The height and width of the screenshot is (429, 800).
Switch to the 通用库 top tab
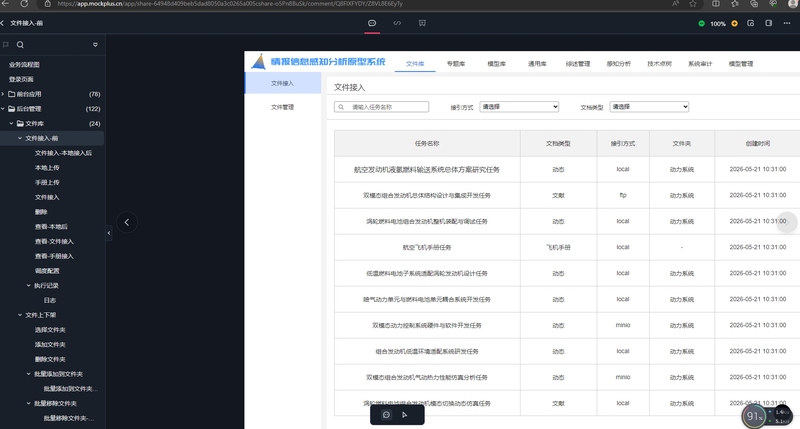click(537, 64)
